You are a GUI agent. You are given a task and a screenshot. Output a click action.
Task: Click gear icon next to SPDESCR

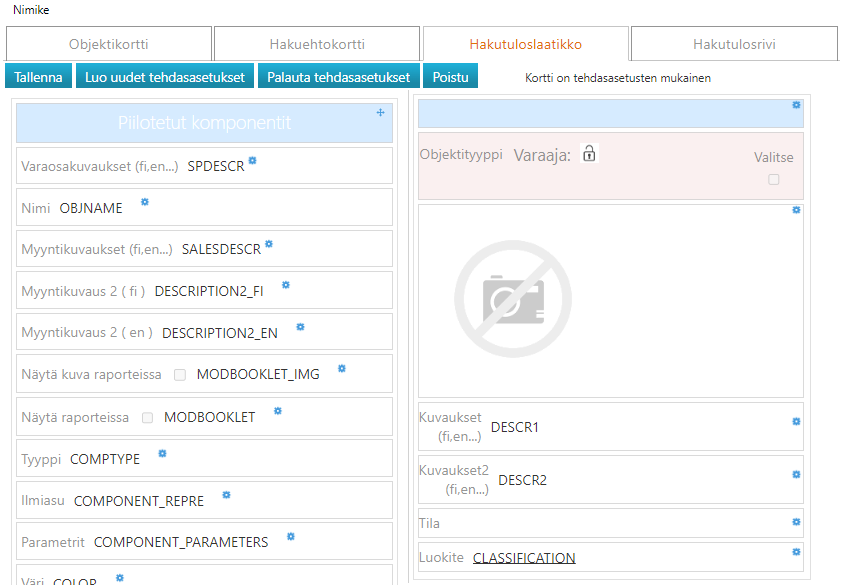click(x=253, y=160)
